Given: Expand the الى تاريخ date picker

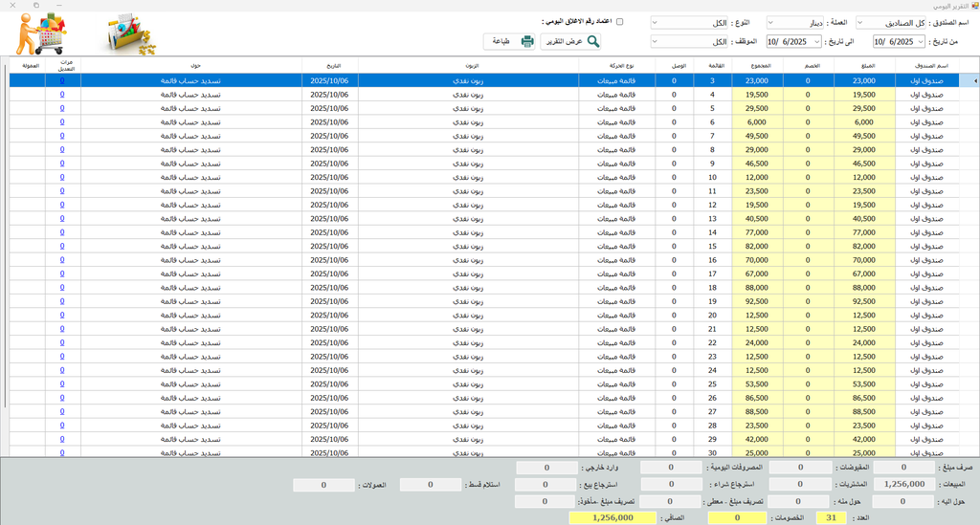Looking at the screenshot, I should coord(816,41).
